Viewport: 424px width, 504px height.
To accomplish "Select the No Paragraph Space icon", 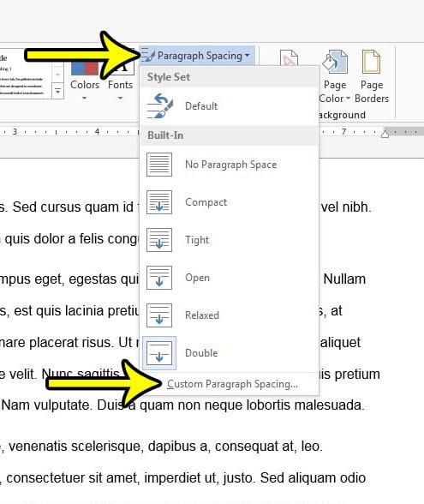I will coord(159,165).
